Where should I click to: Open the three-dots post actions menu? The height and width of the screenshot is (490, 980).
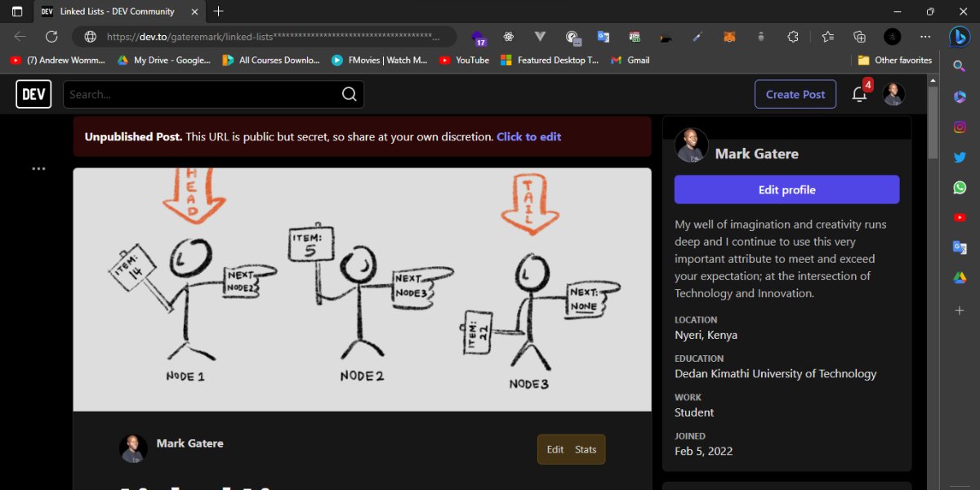tap(38, 168)
